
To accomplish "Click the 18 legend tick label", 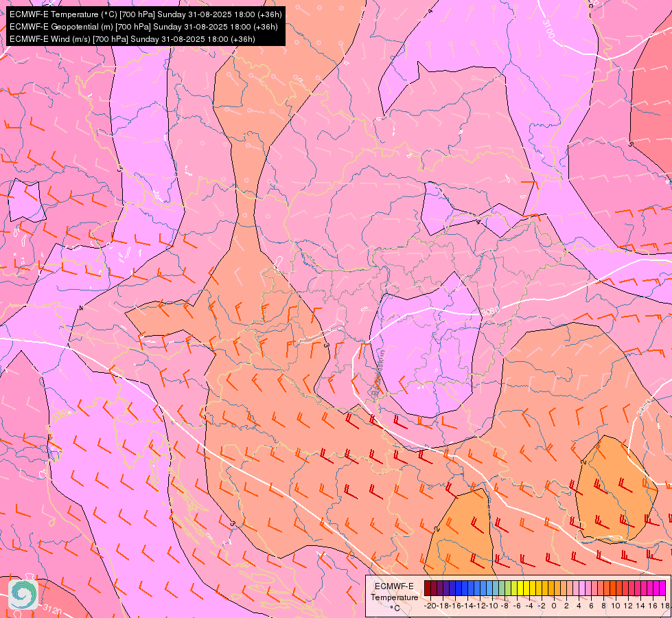I will coord(664,606).
